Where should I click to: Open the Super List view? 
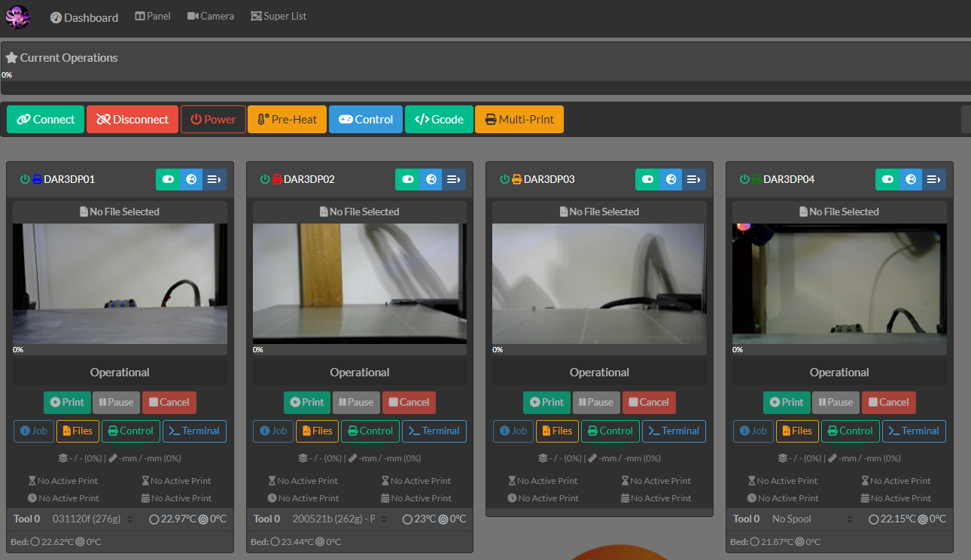coord(278,16)
